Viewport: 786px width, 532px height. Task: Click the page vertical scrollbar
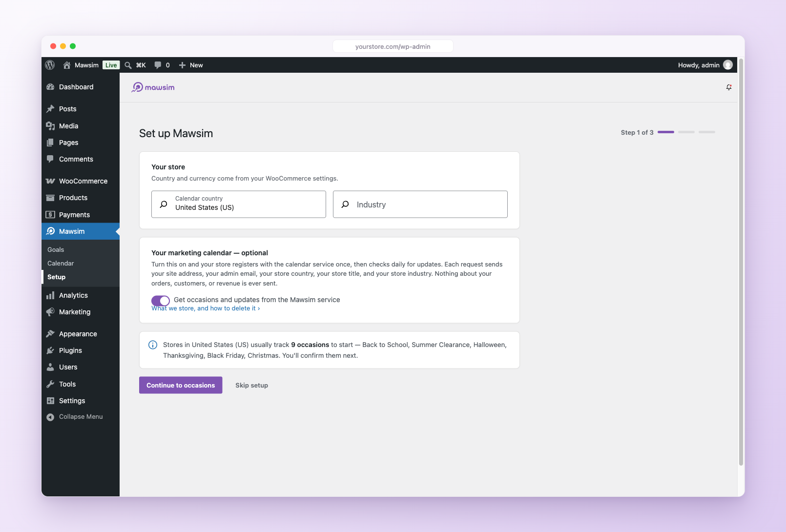(741, 262)
